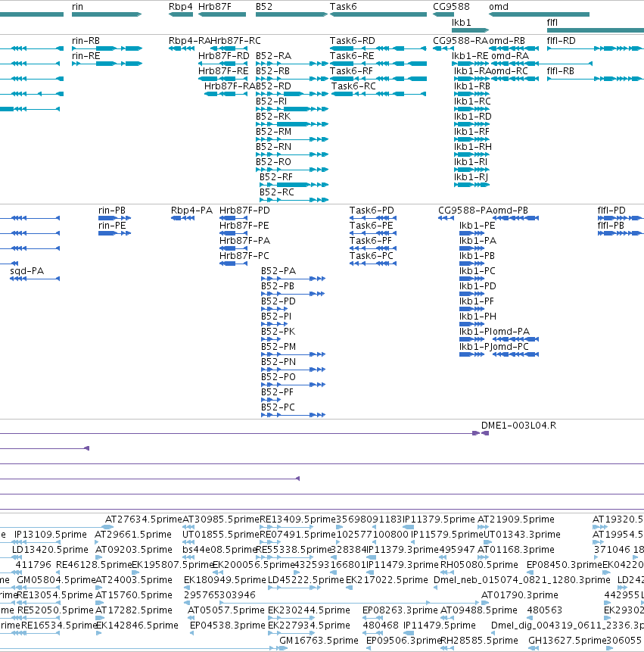Click the rin gene label
This screenshot has width=644, height=652.
pyautogui.click(x=77, y=7)
